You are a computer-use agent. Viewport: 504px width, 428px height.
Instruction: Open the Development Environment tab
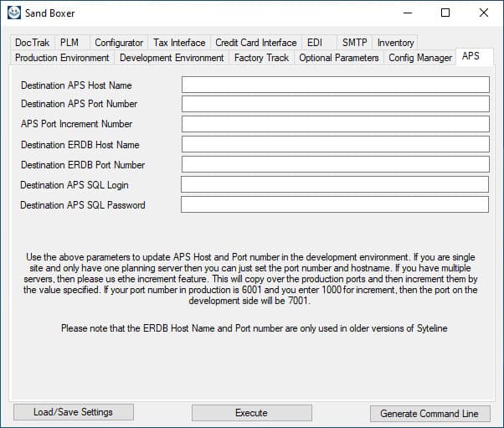coord(172,58)
